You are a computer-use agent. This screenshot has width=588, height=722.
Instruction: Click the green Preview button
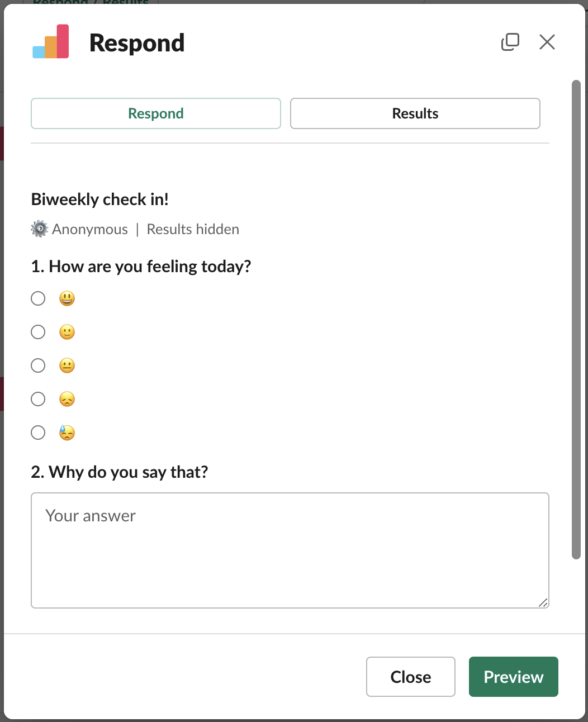point(514,677)
